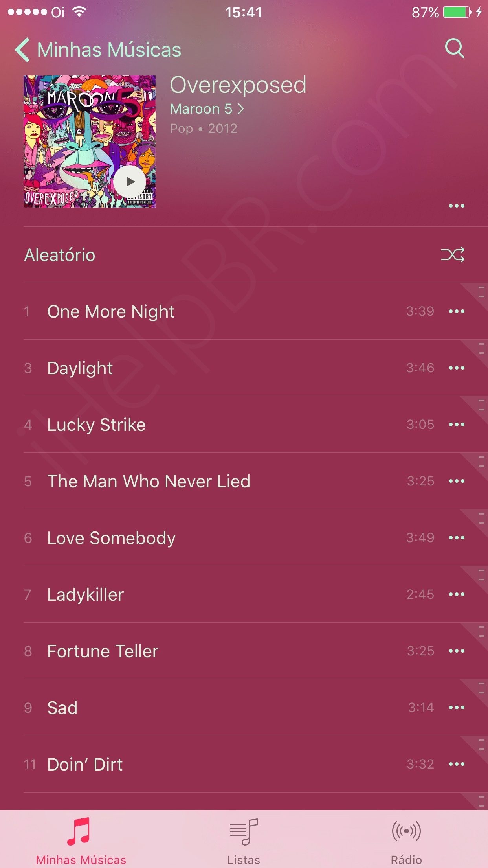This screenshot has width=488, height=868.
Task: Play the Overexposed album from artwork button
Action: point(130,182)
